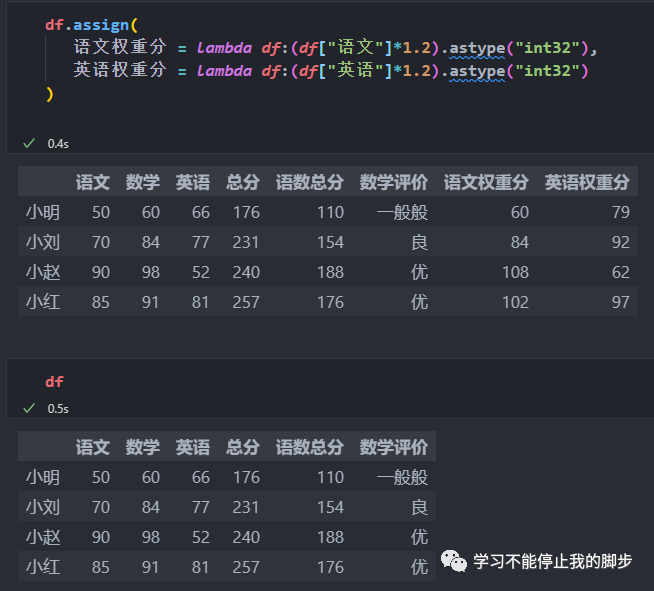Click 240 in the first table

pos(246,272)
